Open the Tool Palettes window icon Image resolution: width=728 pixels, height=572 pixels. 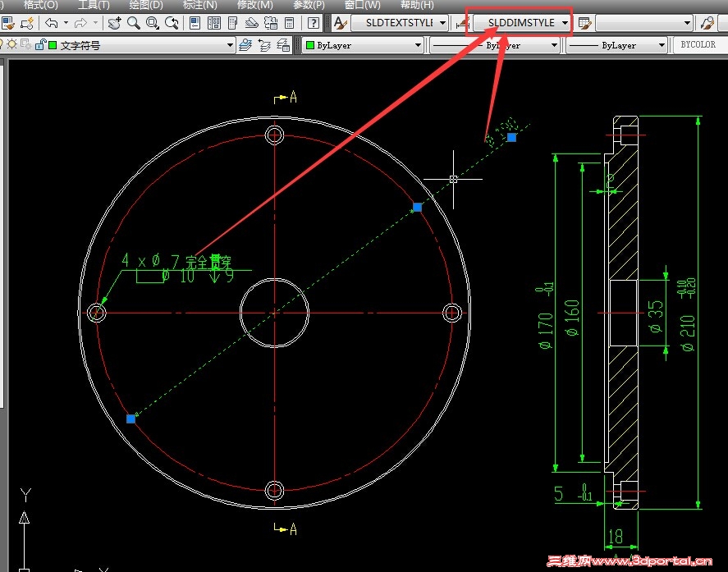click(232, 23)
